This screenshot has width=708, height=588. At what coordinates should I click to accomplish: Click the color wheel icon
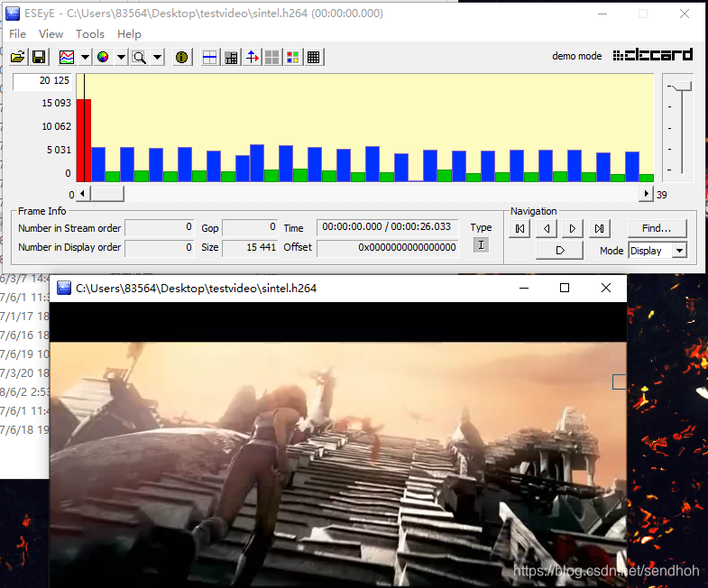103,58
